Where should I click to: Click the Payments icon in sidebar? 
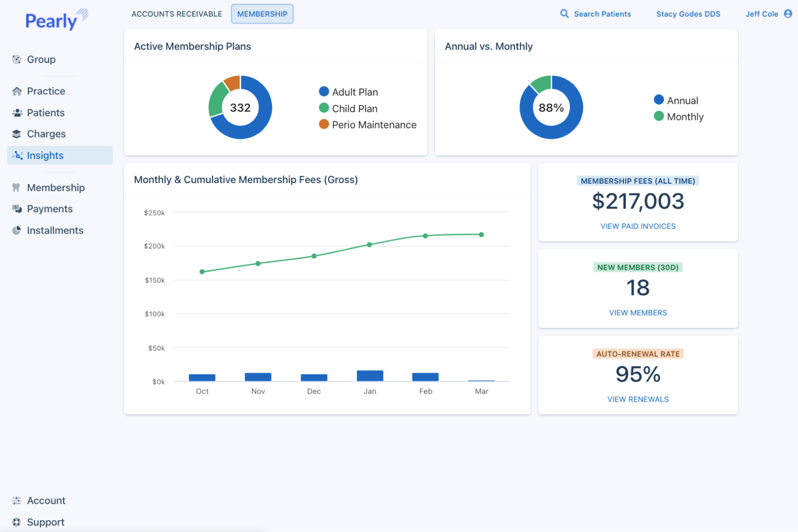[x=17, y=209]
